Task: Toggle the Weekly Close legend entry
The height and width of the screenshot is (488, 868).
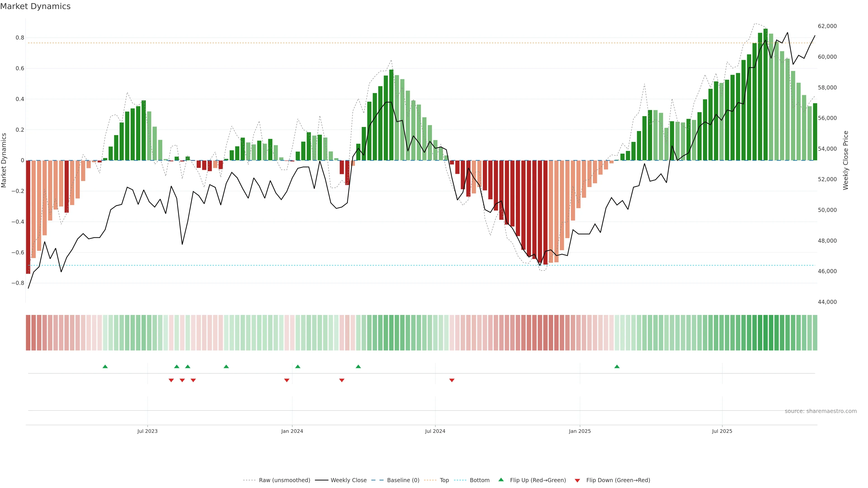Action: tap(348, 480)
